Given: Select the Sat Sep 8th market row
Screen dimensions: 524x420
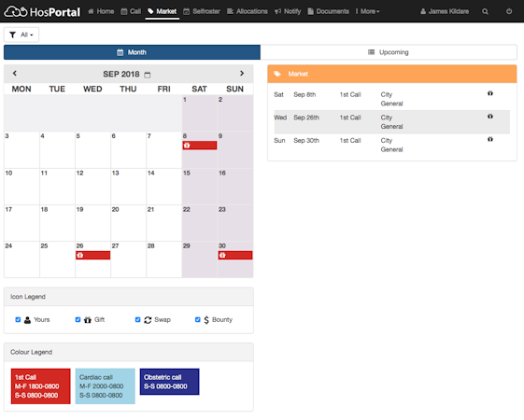Looking at the screenshot, I should pos(392,99).
